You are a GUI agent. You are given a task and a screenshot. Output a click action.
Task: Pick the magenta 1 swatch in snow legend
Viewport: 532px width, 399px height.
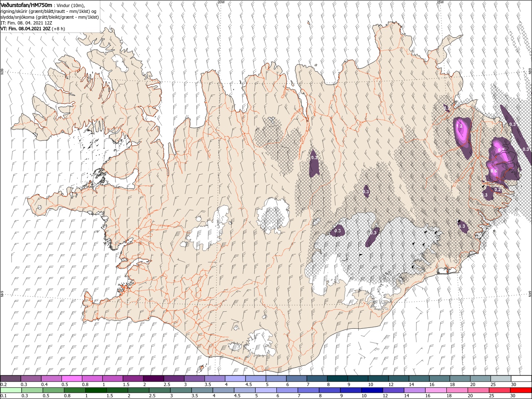point(112,379)
